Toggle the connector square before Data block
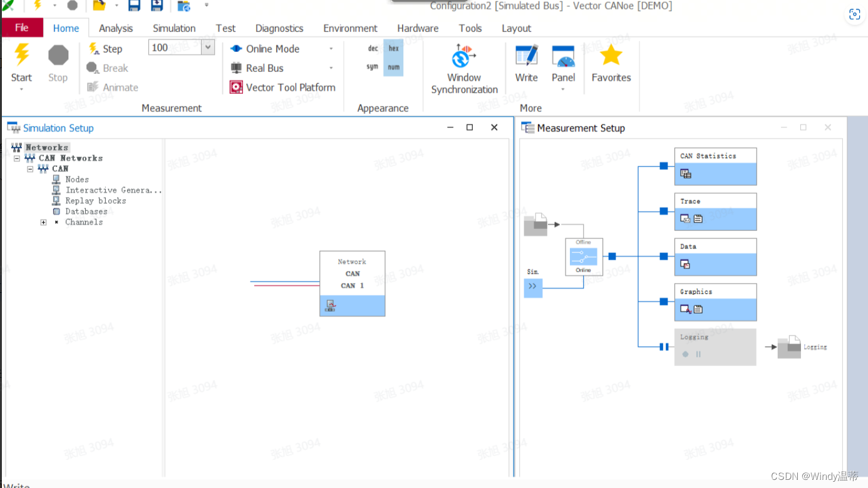The height and width of the screenshot is (488, 868). coord(664,257)
